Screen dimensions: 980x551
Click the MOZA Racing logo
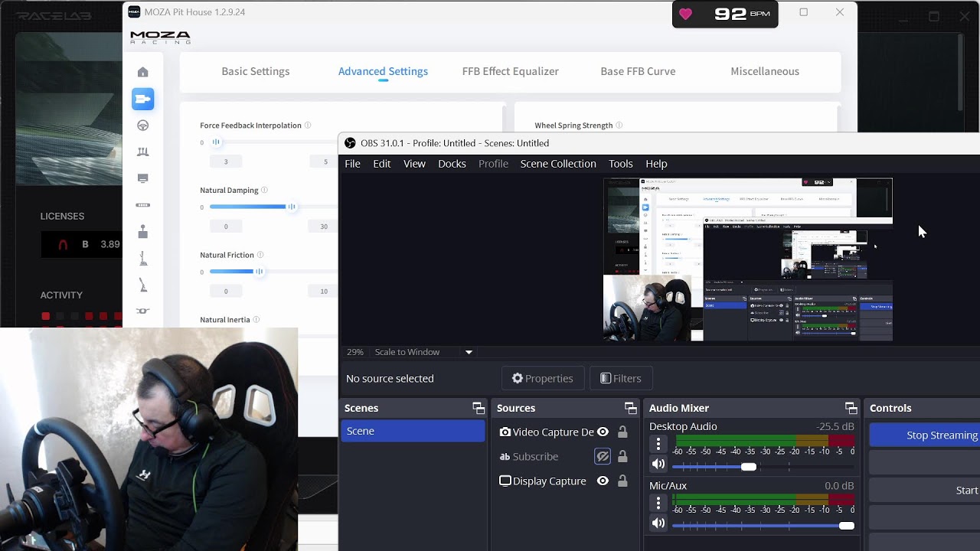[x=160, y=37]
